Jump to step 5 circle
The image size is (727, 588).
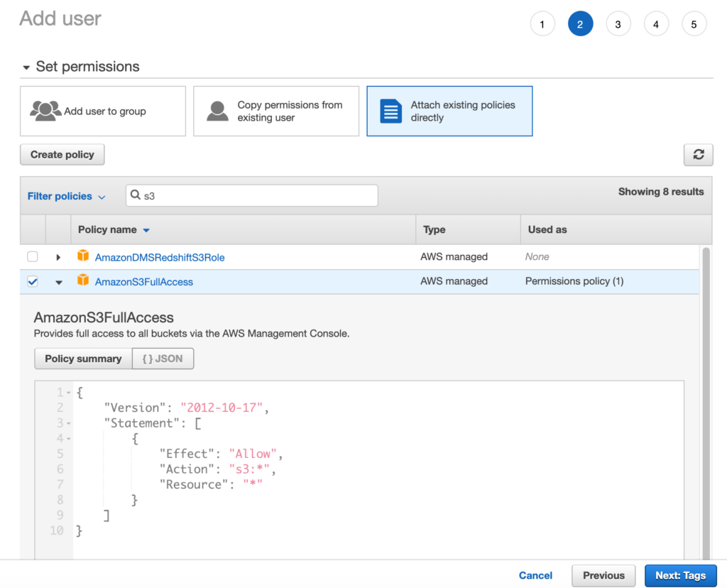pyautogui.click(x=694, y=24)
